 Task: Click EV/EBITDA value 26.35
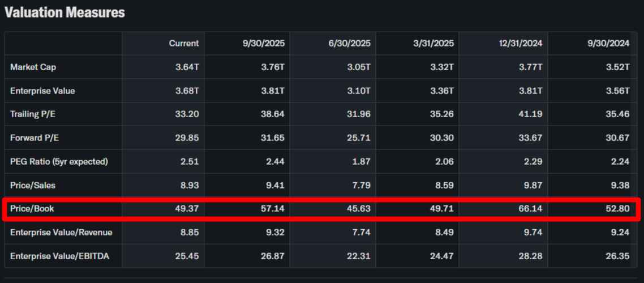618,256
